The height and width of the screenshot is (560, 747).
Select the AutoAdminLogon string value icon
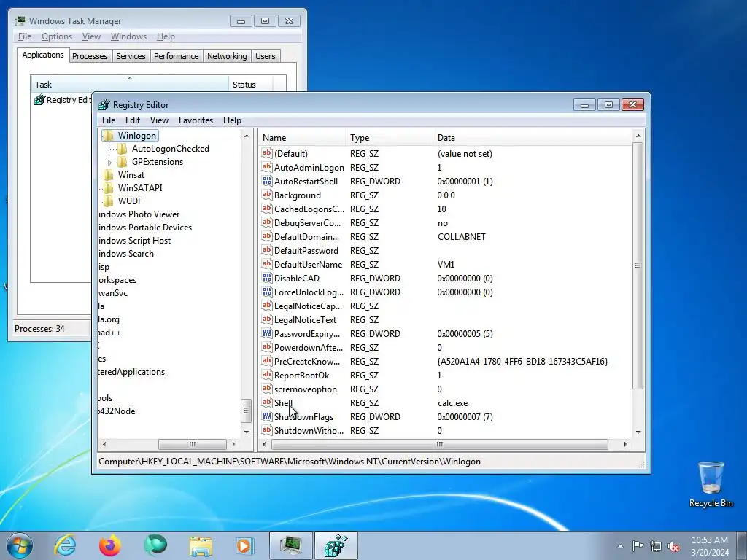(267, 167)
